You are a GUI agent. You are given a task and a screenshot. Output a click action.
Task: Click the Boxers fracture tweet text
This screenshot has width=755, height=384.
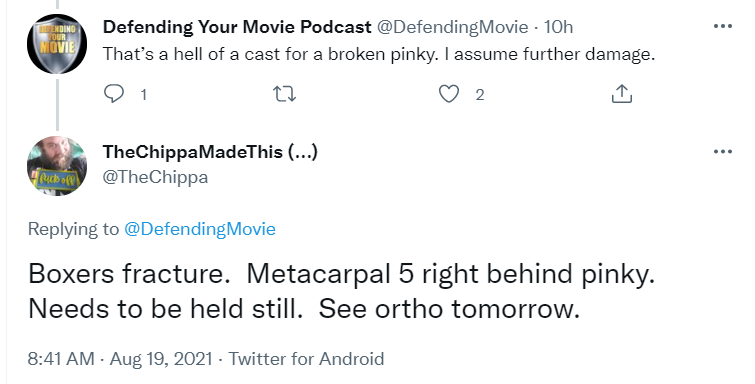342,291
